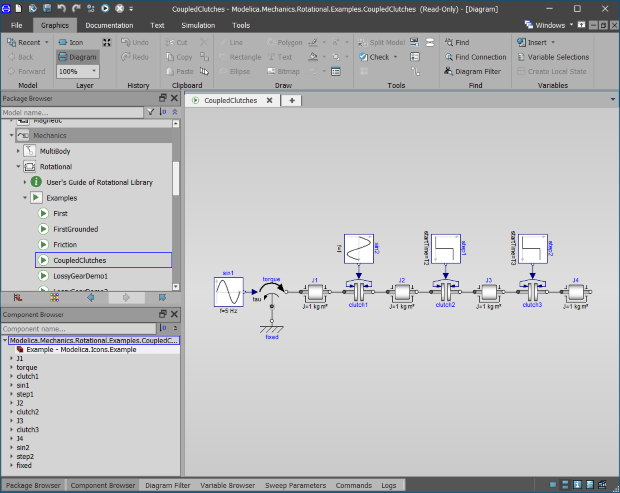
Task: Add a new diagram tab with plus
Action: click(x=292, y=101)
